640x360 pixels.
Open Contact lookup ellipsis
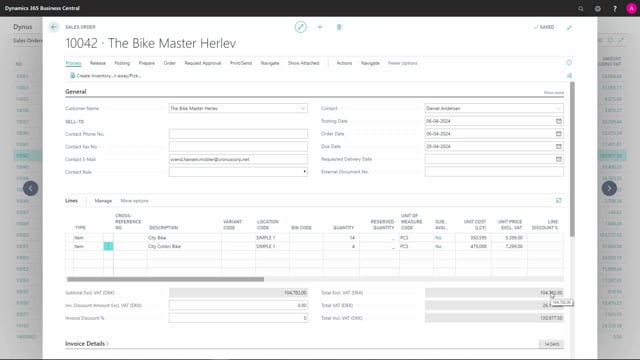pyautogui.click(x=558, y=108)
